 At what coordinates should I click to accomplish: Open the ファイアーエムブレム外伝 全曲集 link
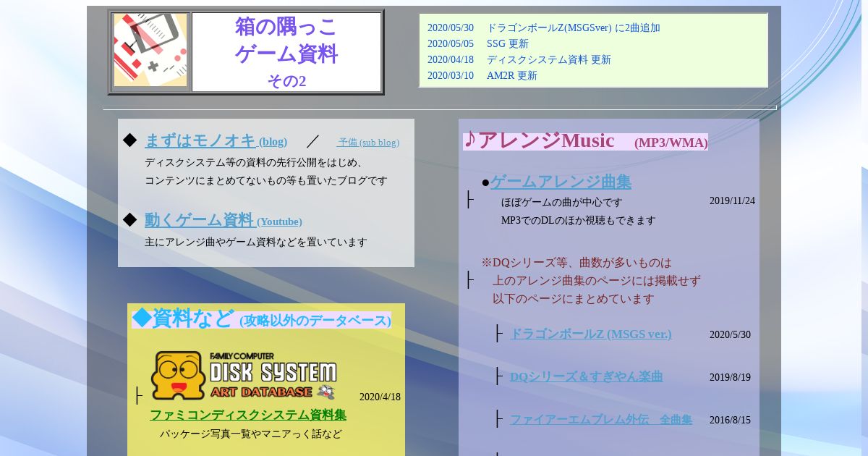pyautogui.click(x=601, y=419)
